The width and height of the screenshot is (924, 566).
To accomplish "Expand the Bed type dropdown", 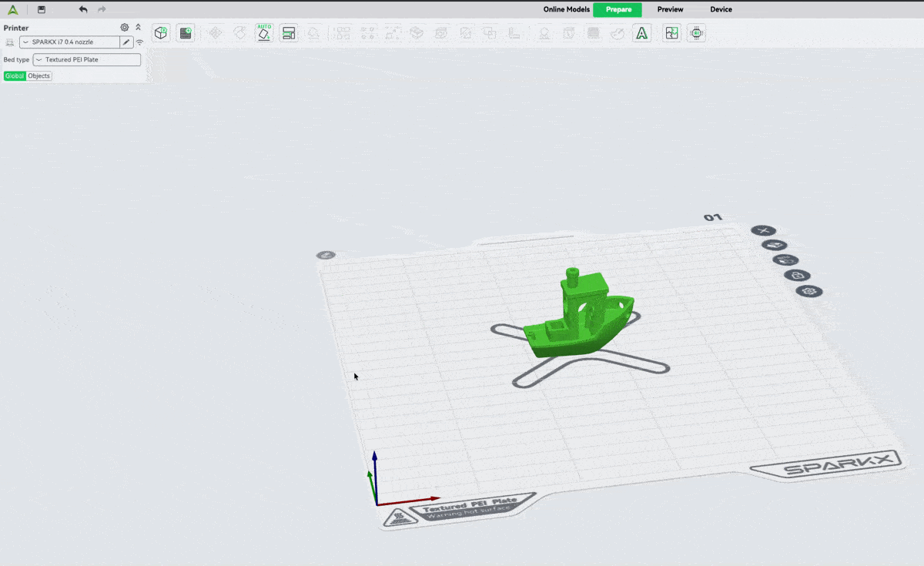I will 87,59.
